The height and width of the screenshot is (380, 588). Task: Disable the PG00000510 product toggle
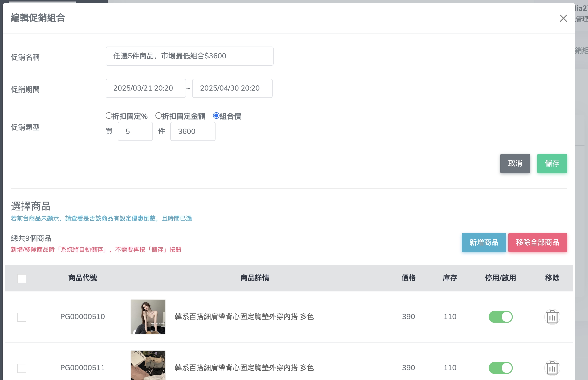500,317
